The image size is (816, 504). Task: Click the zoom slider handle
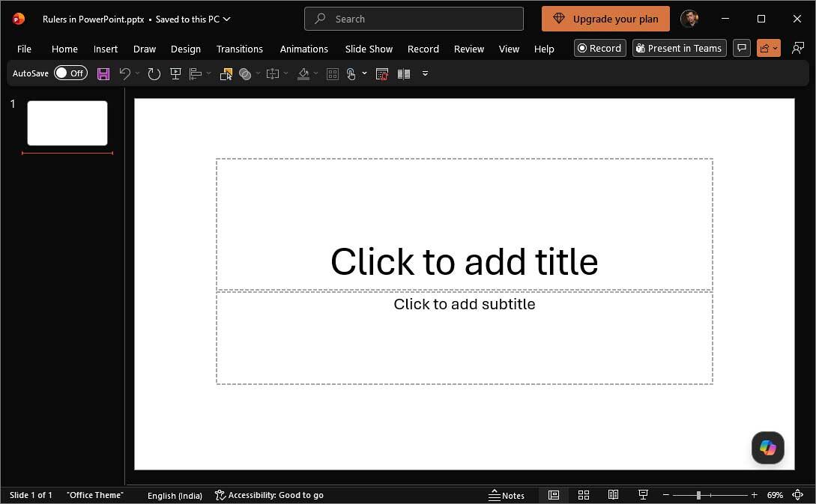[x=698, y=495]
